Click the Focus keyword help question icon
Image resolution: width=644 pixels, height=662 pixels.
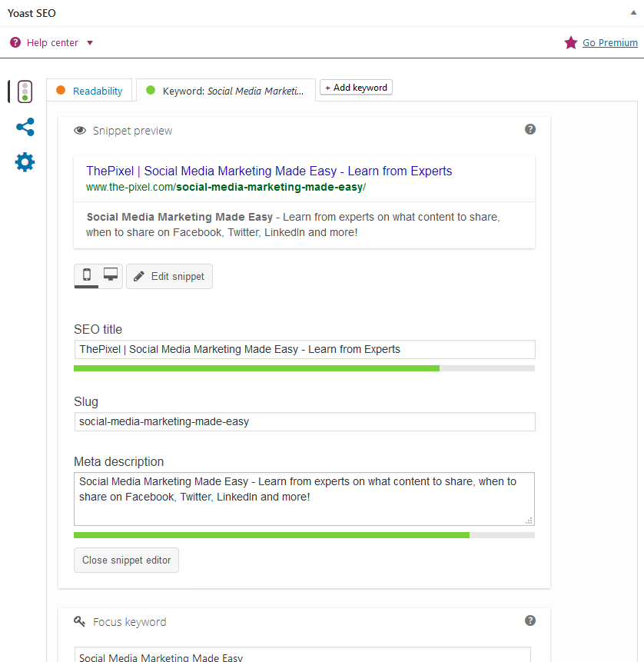(x=530, y=620)
